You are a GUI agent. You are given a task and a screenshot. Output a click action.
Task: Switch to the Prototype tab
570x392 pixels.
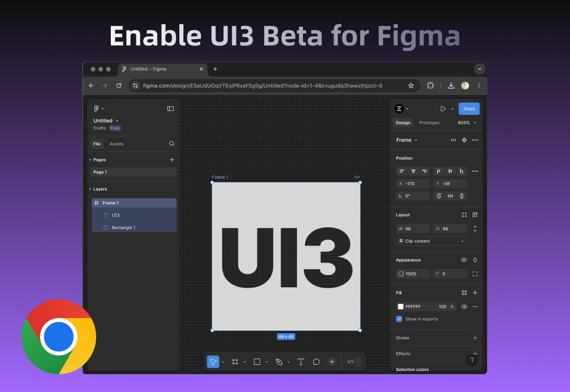coord(429,122)
